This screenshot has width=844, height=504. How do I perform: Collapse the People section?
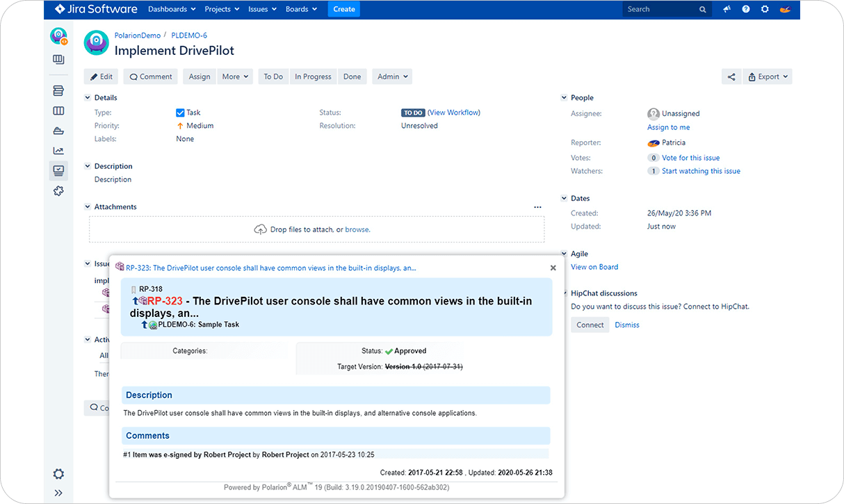point(564,98)
